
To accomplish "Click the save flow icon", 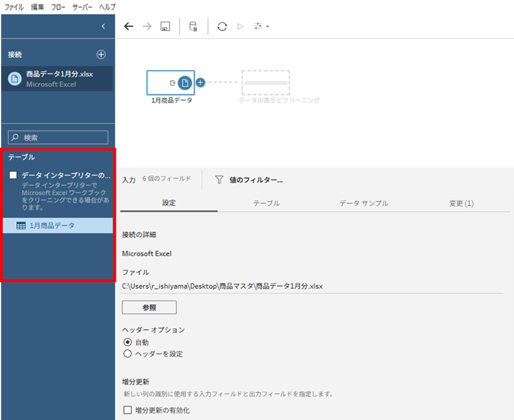I will click(165, 27).
